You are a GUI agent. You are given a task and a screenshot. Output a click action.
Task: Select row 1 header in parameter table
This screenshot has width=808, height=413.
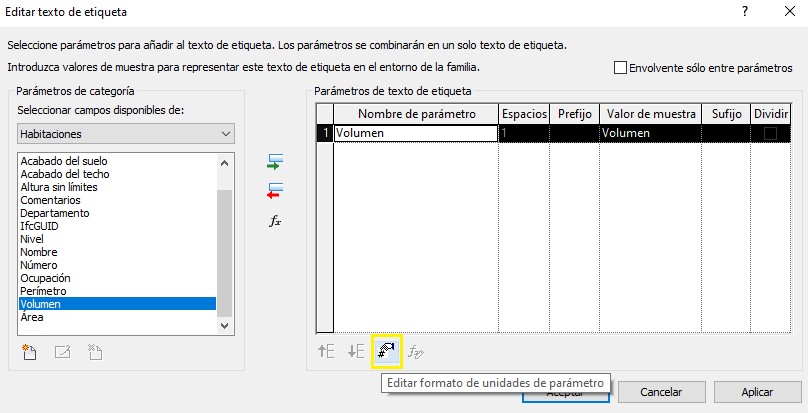coord(324,133)
